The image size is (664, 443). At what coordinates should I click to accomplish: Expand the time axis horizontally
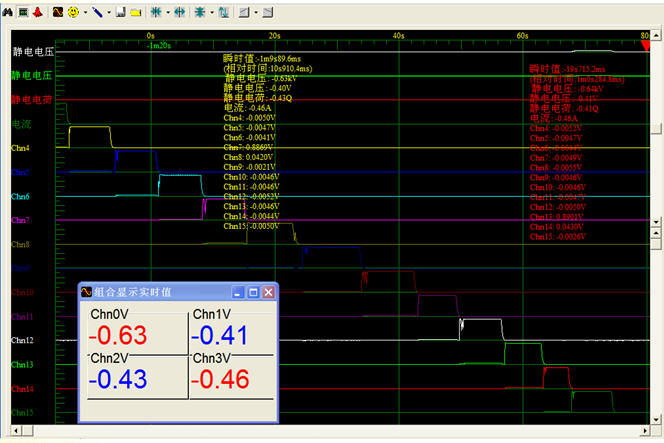tap(180, 12)
